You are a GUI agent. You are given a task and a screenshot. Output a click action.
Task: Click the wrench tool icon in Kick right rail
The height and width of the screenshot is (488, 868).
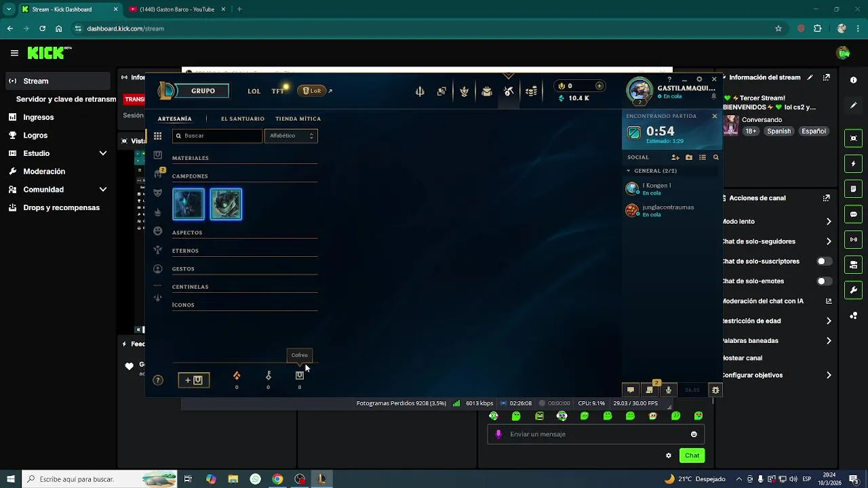coord(854,290)
